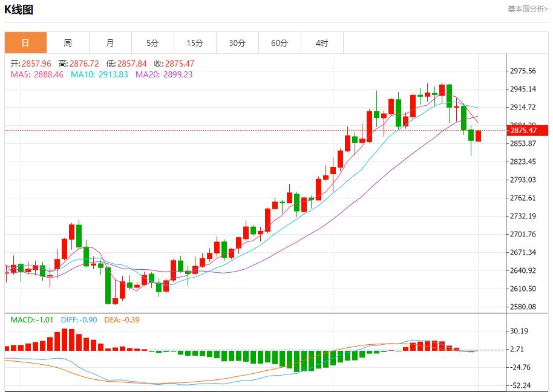The image size is (553, 392).
Task: Open the 60分 timeframe view
Action: click(280, 43)
